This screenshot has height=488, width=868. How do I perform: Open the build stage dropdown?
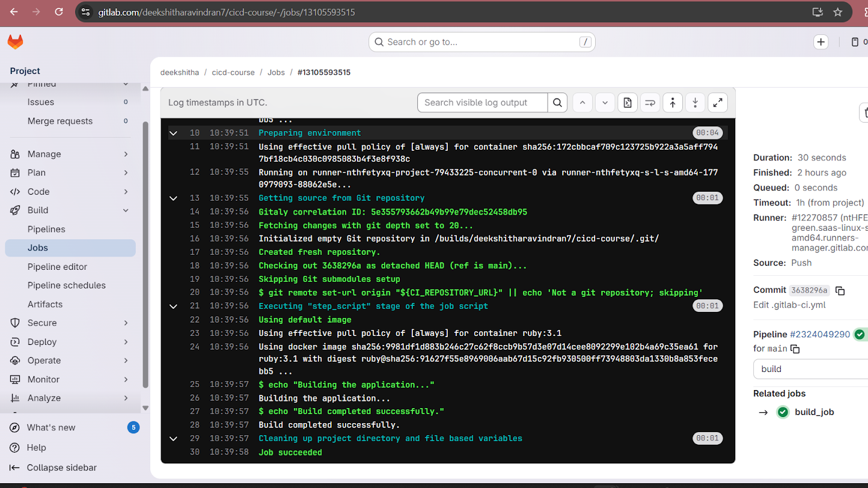809,369
